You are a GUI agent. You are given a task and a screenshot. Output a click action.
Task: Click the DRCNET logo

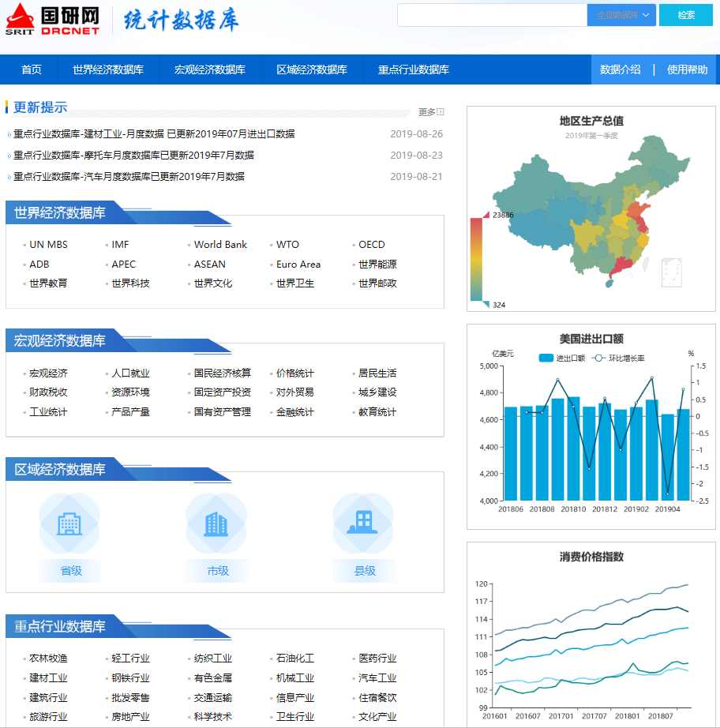pos(52,20)
